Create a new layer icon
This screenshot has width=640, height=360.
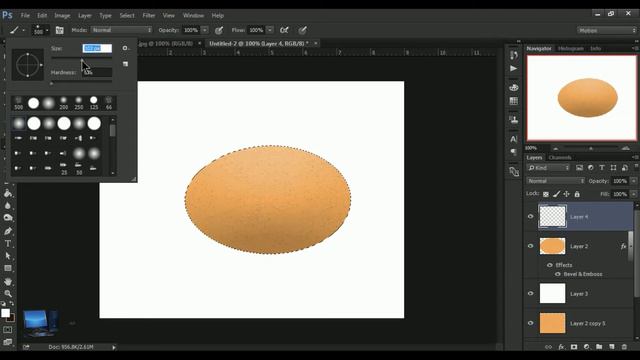[x=611, y=347]
